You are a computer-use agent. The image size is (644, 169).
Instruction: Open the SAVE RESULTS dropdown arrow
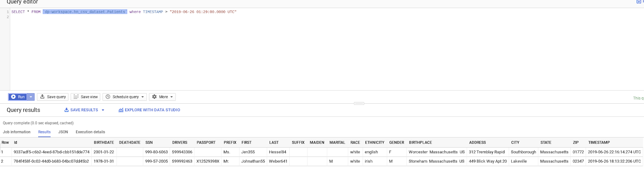[x=103, y=110]
